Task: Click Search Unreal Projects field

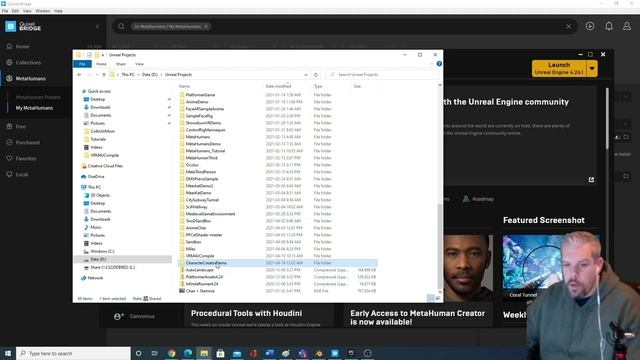Action: tap(382, 75)
